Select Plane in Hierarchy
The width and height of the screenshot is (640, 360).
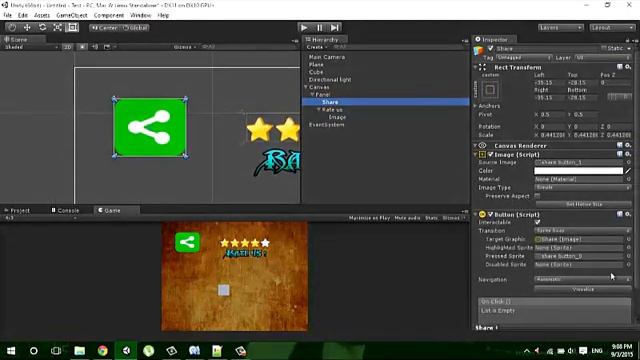pyautogui.click(x=316, y=64)
